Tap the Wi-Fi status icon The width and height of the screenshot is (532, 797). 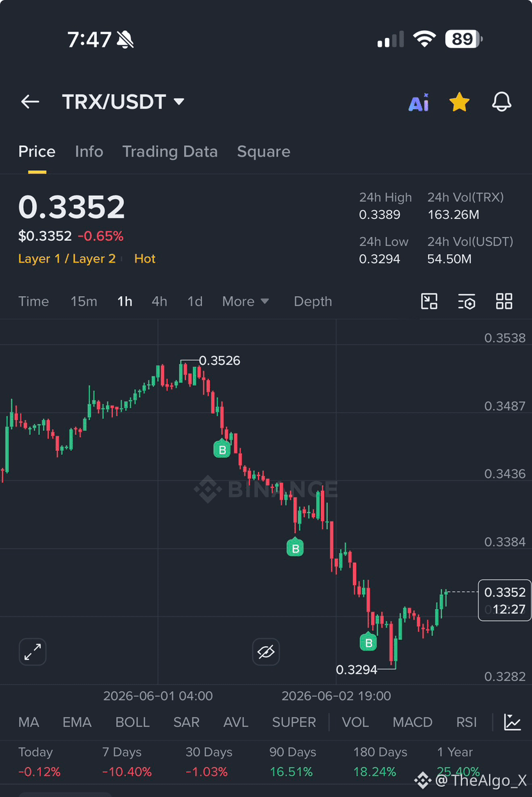(x=424, y=40)
